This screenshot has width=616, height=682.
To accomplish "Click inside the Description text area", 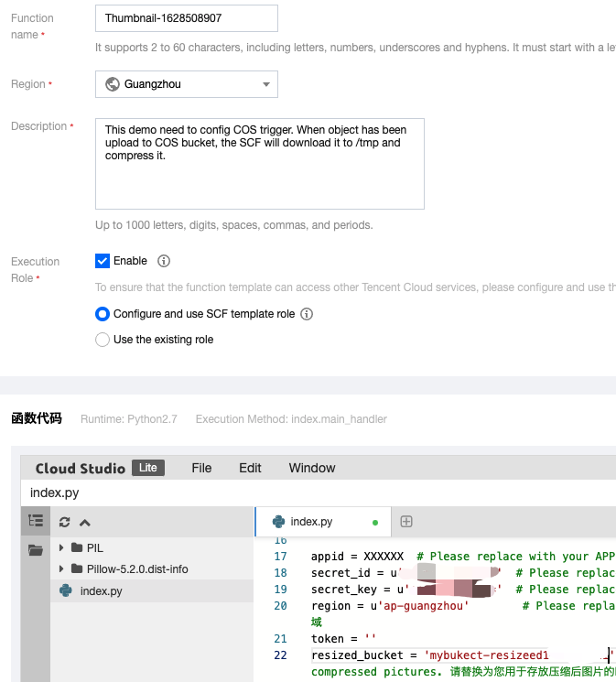I will (x=260, y=164).
